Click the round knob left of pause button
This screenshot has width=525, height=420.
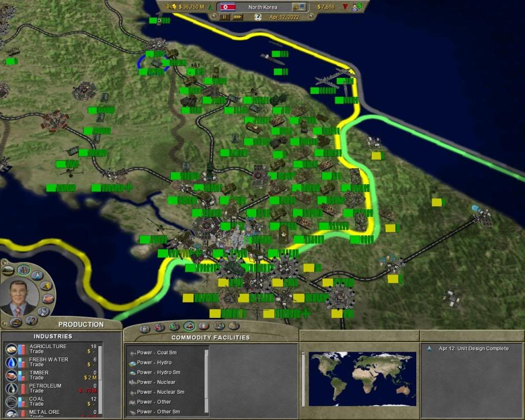point(214,16)
